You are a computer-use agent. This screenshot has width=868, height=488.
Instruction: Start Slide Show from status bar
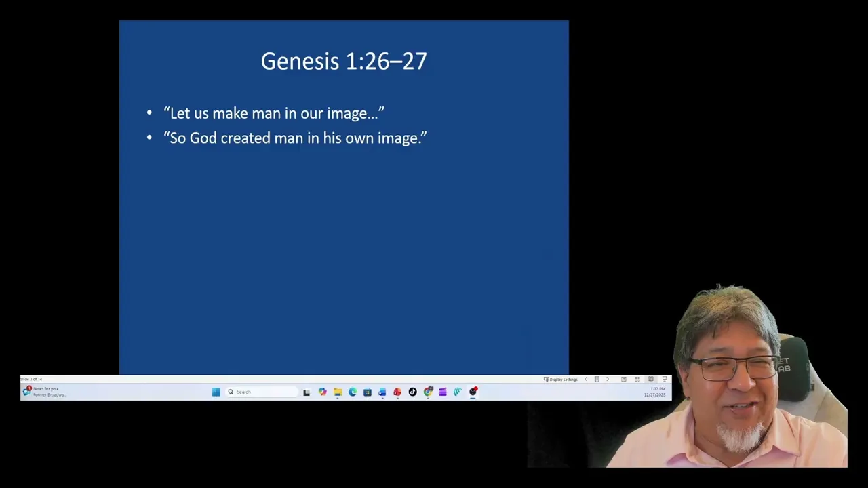[665, 380]
